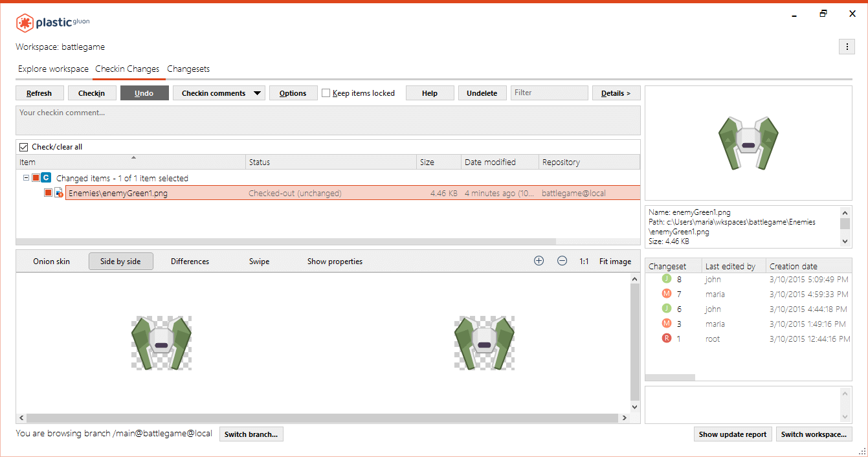The height and width of the screenshot is (457, 868).
Task: Select the Checkin Changes tab
Action: tap(127, 69)
